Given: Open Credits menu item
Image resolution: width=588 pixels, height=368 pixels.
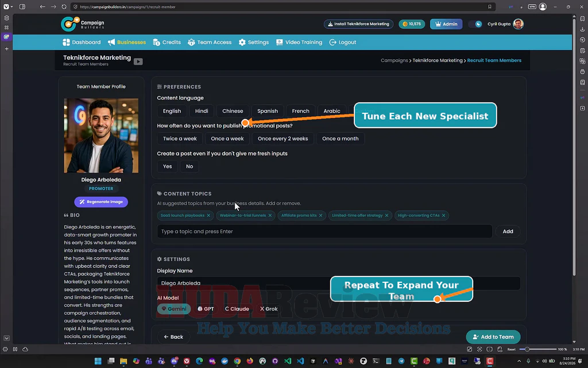Looking at the screenshot, I should [x=167, y=43].
